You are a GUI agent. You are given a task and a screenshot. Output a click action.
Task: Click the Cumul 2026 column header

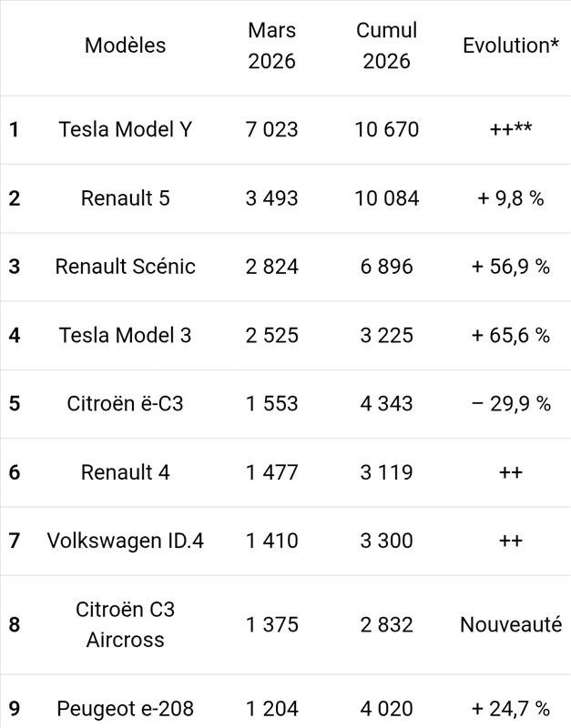(x=386, y=45)
